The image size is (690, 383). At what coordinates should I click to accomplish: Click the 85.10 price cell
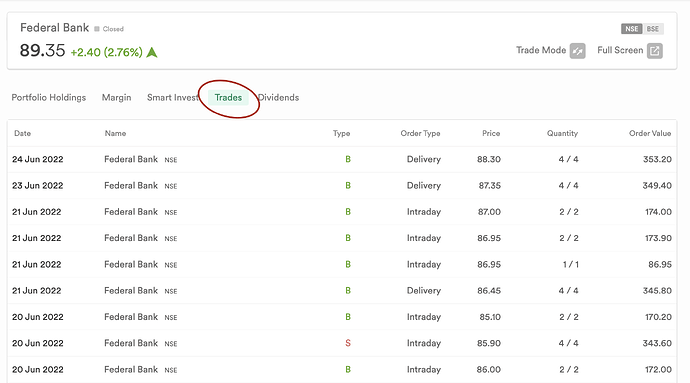pyautogui.click(x=490, y=317)
